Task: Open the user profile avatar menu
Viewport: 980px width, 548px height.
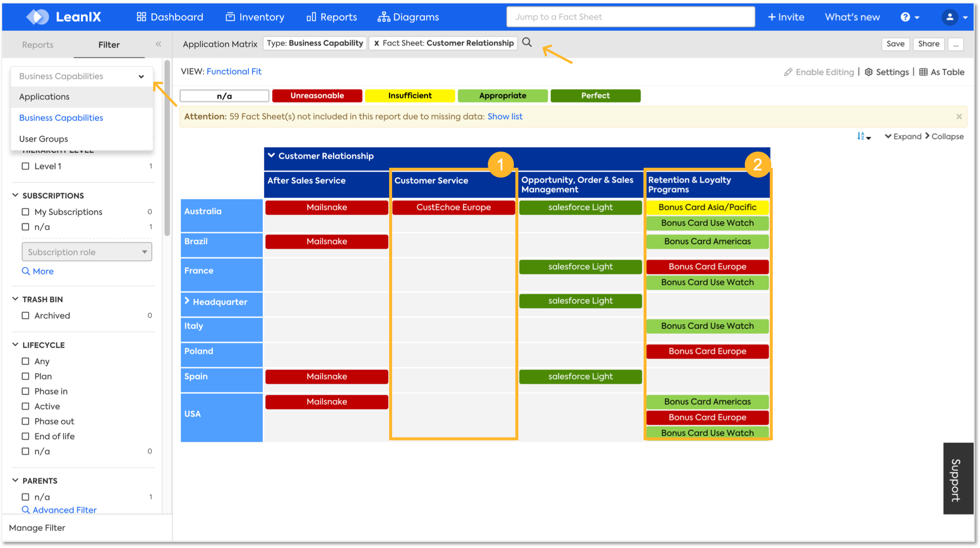Action: tap(950, 17)
